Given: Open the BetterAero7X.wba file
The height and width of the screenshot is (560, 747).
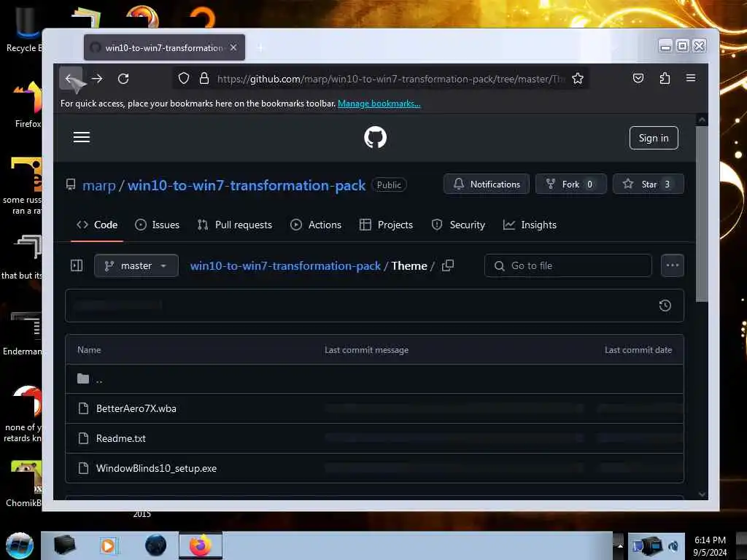Looking at the screenshot, I should [136, 408].
